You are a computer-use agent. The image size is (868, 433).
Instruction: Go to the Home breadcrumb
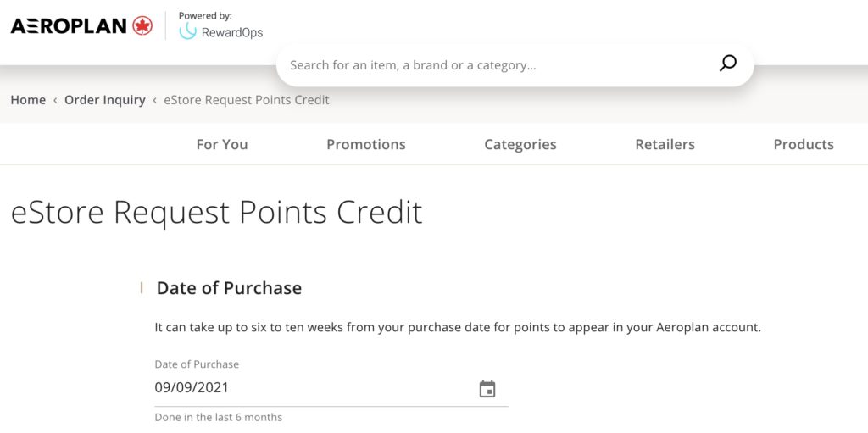tap(28, 100)
